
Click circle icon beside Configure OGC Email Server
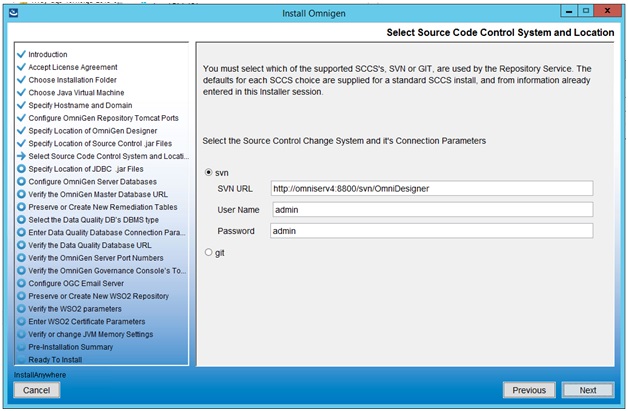[x=22, y=283]
